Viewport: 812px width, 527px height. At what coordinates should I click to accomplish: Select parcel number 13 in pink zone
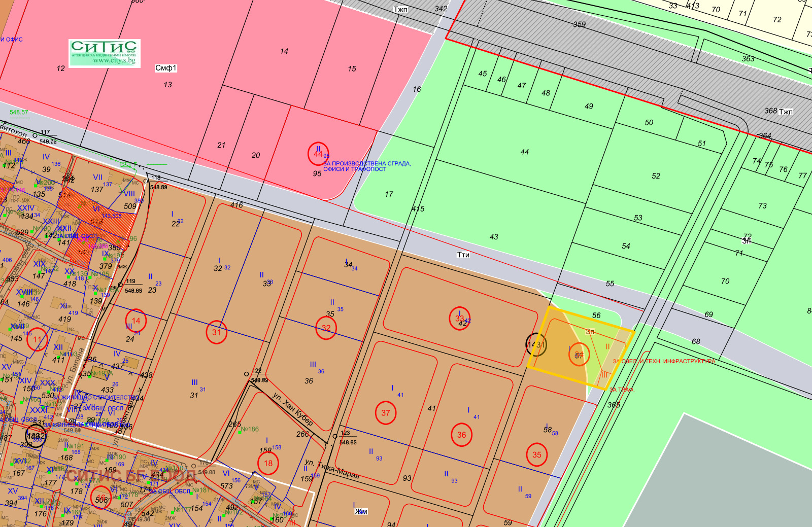(x=168, y=85)
